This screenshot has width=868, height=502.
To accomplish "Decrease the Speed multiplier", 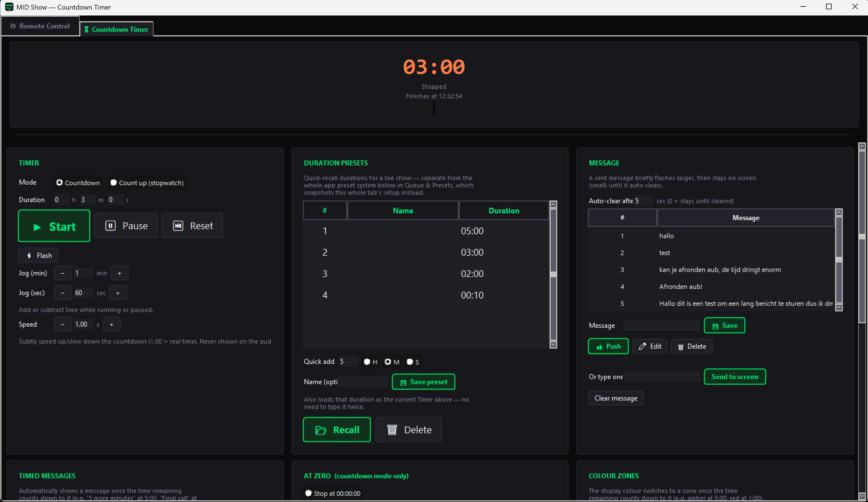I will point(63,324).
